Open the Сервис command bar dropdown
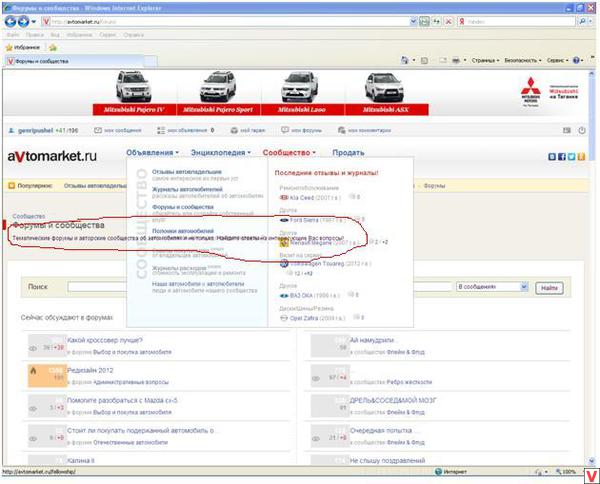This screenshot has width=600, height=484. [558, 60]
